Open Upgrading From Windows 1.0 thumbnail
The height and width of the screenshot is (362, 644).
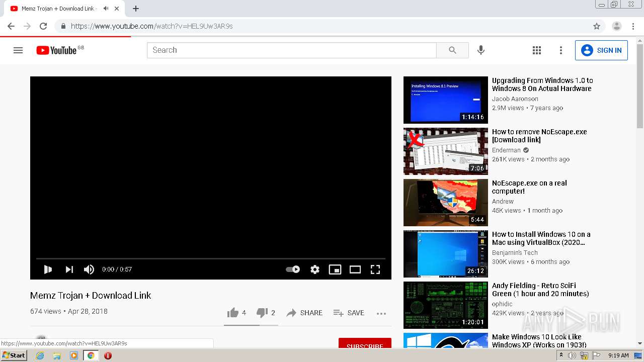(x=446, y=100)
